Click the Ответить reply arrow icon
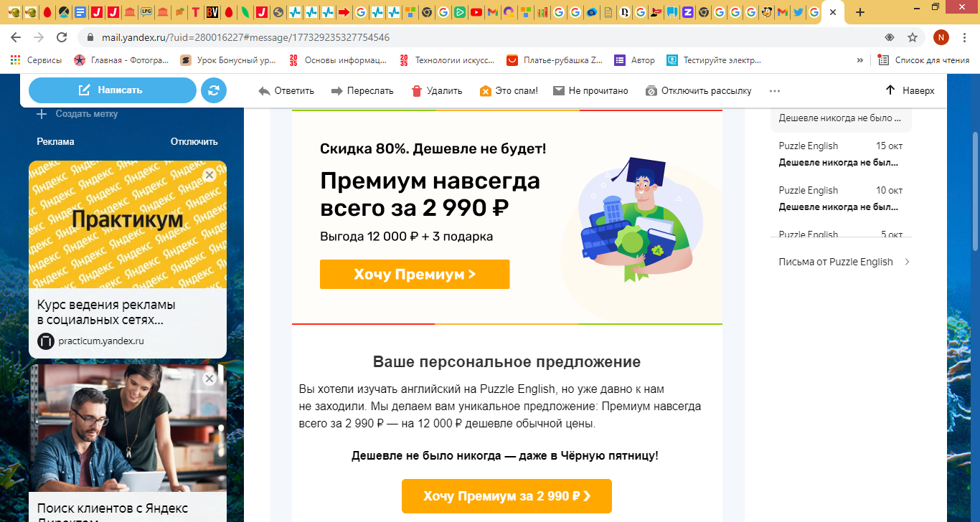This screenshot has width=980, height=522. (x=264, y=91)
